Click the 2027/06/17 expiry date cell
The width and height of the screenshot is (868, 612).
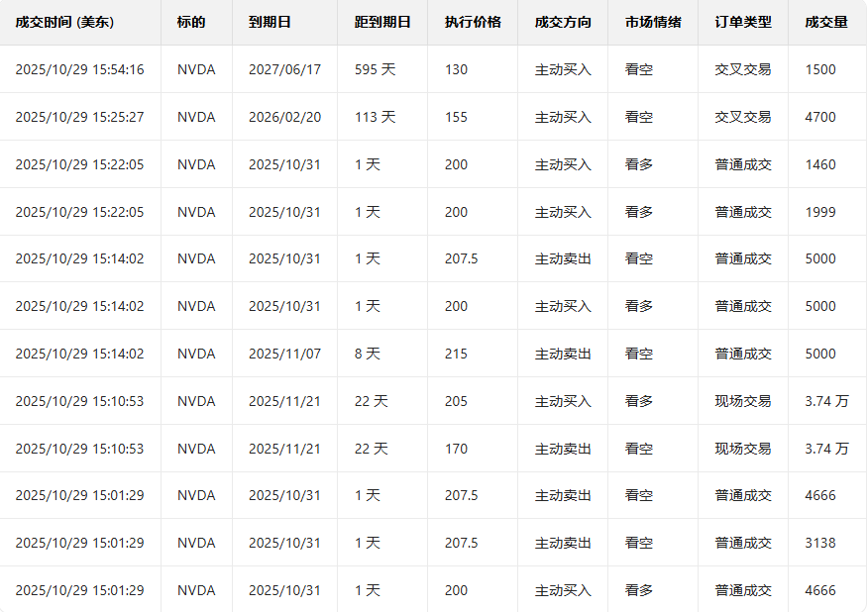point(284,69)
